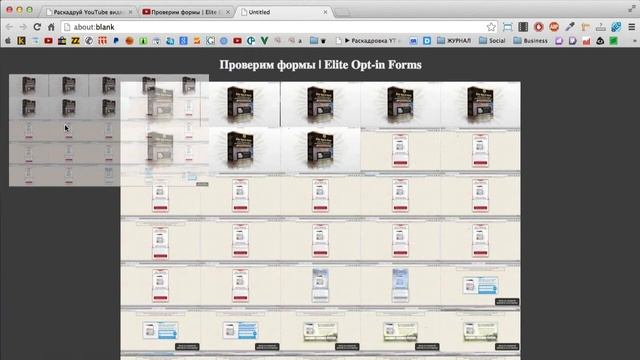
Task: Open the orange ball bookmark icon
Action: tap(129, 40)
